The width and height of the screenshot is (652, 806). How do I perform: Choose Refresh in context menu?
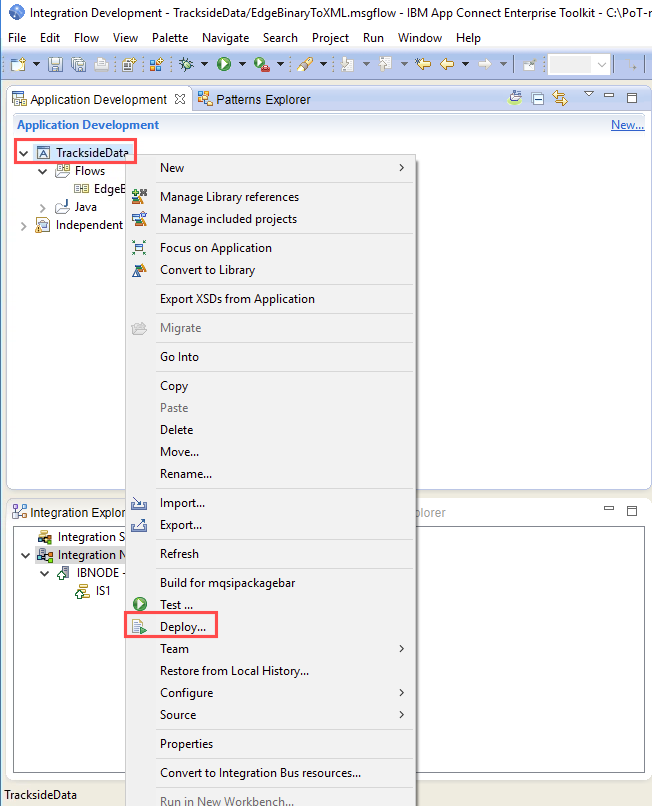270,554
